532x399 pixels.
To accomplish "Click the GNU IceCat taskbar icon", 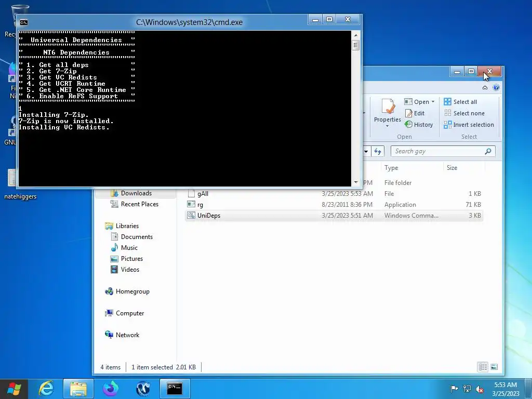I will coord(143,389).
